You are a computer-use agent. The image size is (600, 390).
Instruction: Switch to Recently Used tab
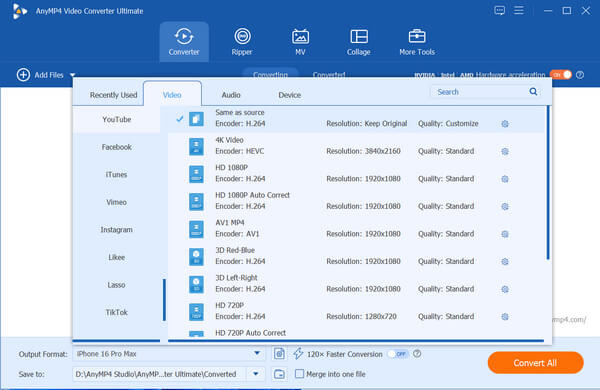pyautogui.click(x=113, y=95)
